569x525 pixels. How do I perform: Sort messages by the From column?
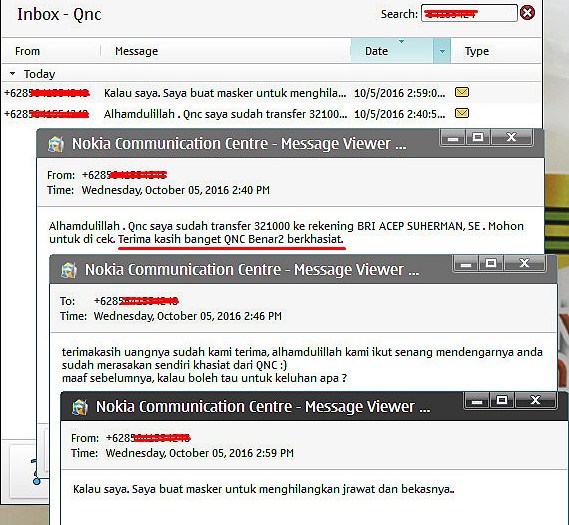[28, 51]
